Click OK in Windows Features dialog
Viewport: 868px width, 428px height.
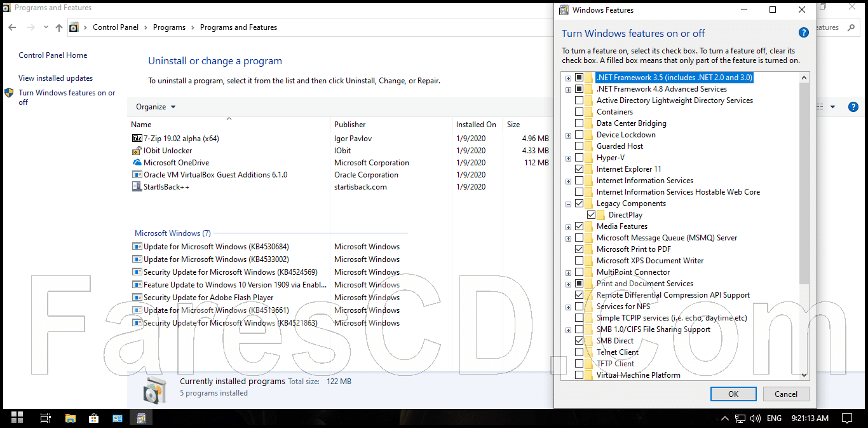click(733, 394)
